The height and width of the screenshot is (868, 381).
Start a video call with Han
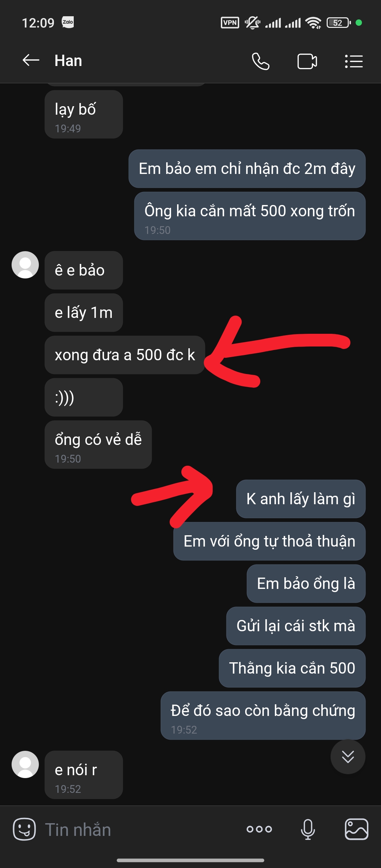(x=307, y=61)
